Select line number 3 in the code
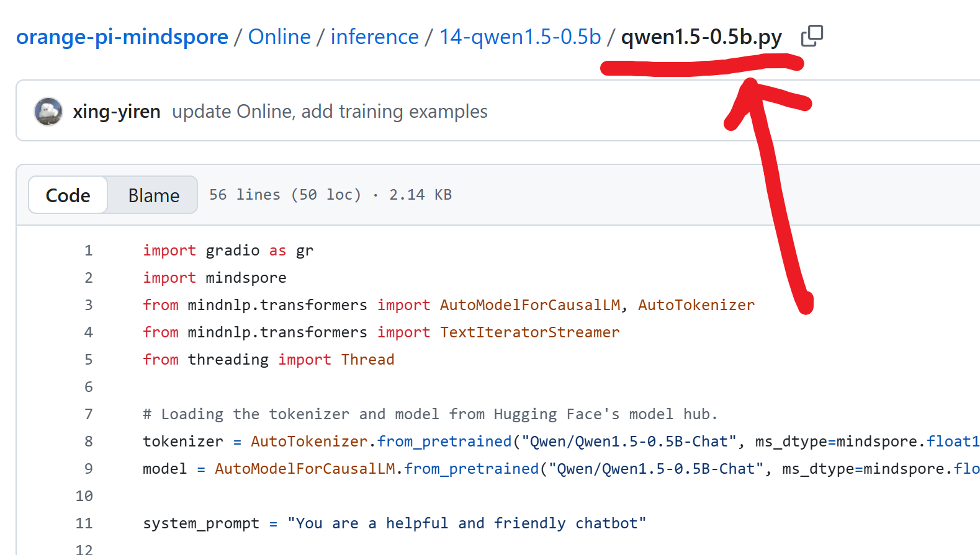 point(89,305)
